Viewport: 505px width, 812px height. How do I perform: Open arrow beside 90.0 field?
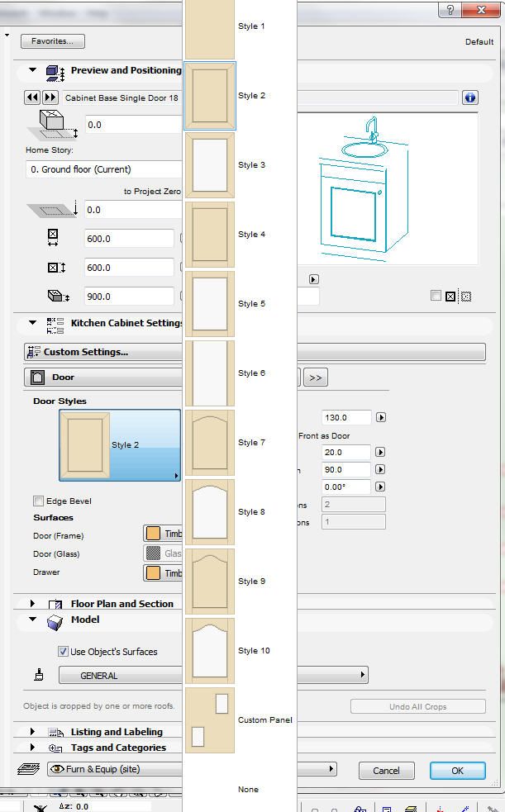coord(380,470)
